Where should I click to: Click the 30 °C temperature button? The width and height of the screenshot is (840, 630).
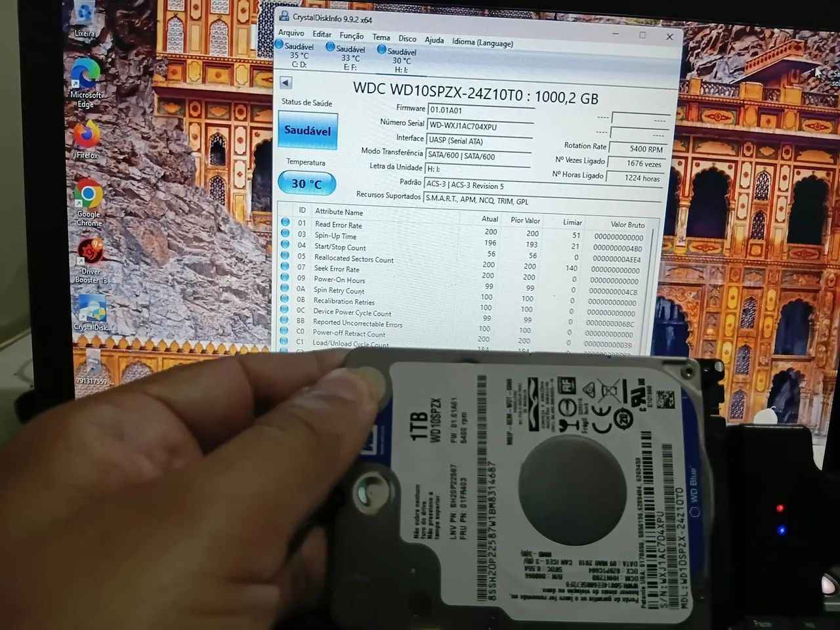pos(306,184)
